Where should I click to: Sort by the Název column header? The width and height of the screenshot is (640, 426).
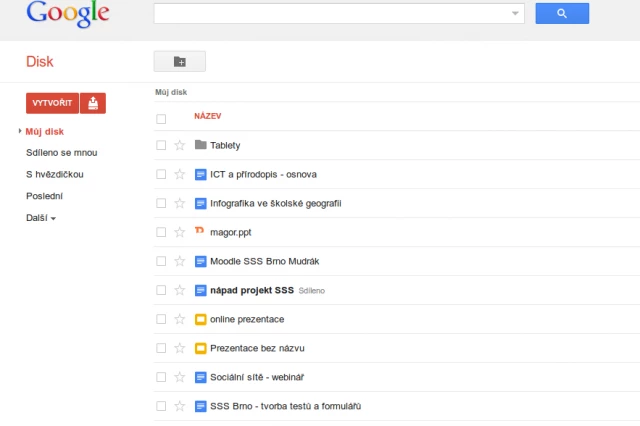coord(208,116)
